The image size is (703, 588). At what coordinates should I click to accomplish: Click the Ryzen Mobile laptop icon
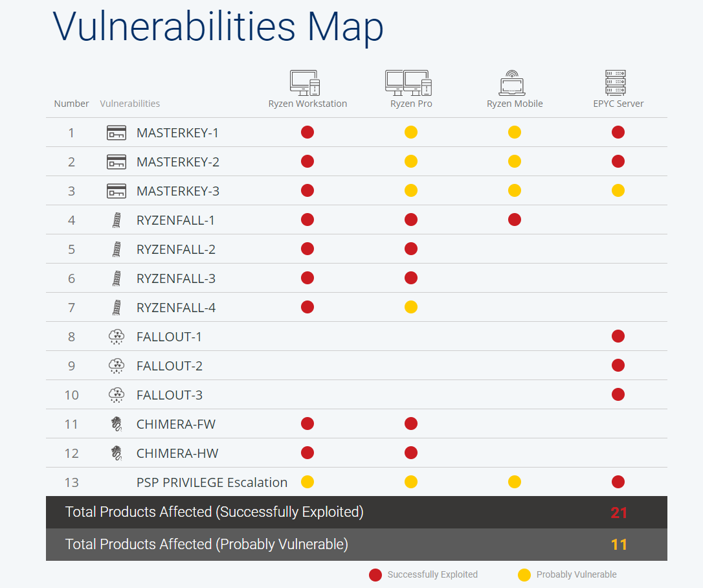click(x=513, y=83)
